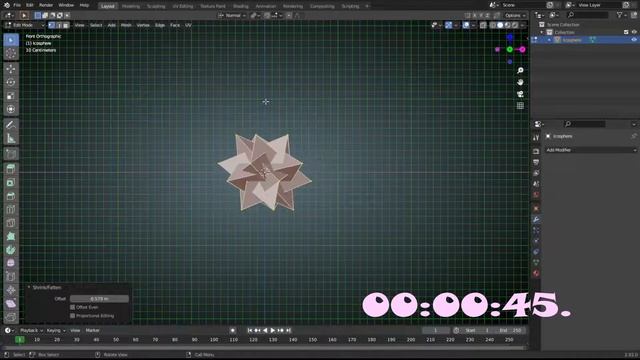
Task: Select the Move tool
Action: [11, 69]
